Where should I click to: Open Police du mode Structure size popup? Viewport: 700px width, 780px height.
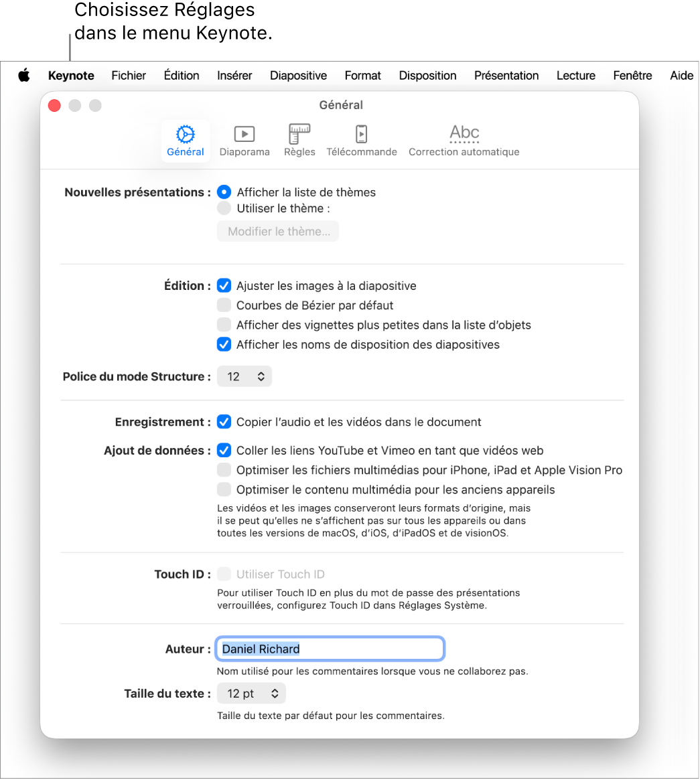click(x=244, y=376)
